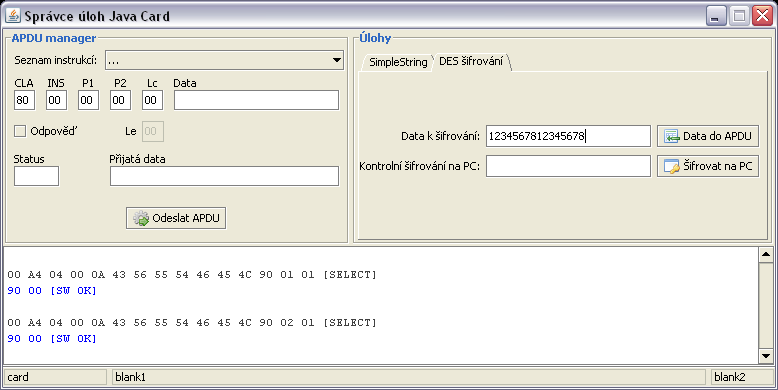Screen dimensions: 778x390
Task: Click the 'blank1' status bar entry
Action: 409,377
